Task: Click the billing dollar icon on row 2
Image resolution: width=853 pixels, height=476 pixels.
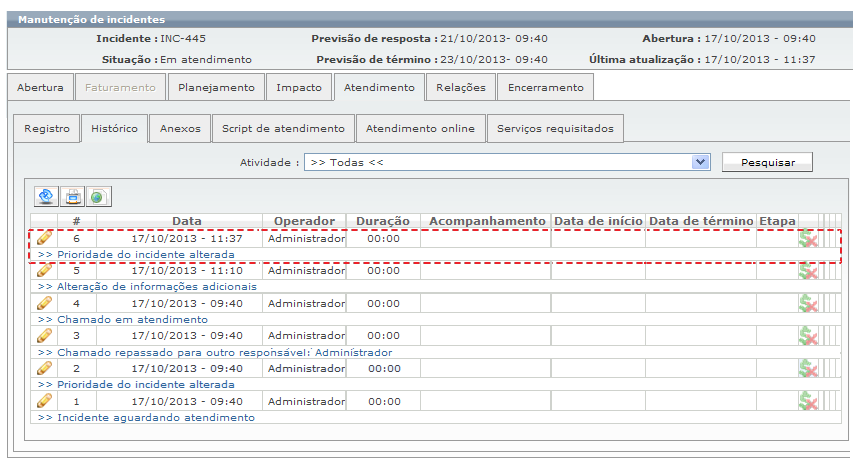Action: [808, 368]
